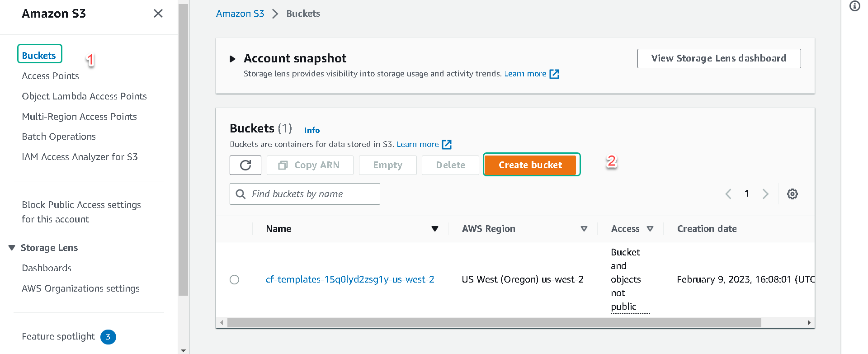Sort by the Name column arrow
The height and width of the screenshot is (354, 868).
[435, 229]
